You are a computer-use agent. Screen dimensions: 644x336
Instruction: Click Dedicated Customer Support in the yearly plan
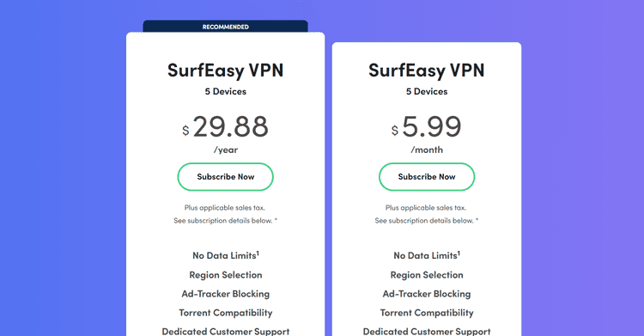tap(226, 331)
